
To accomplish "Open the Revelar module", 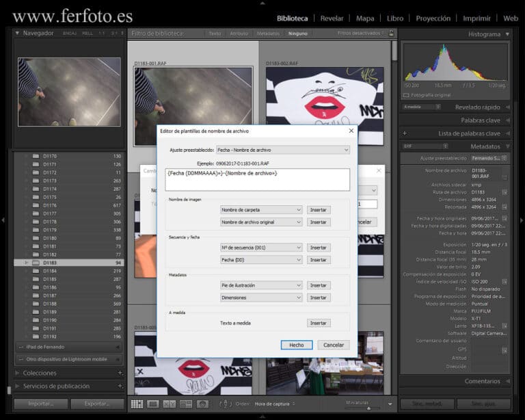I will click(332, 18).
